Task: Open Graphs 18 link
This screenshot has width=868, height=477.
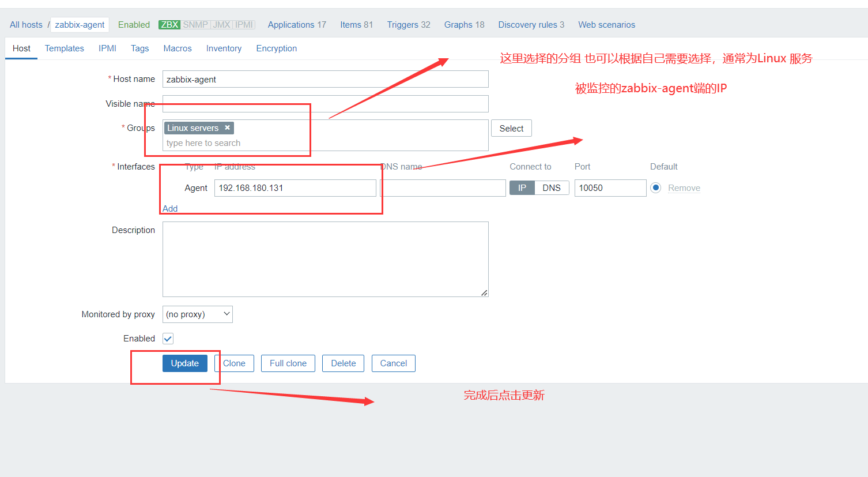Action: coord(464,25)
